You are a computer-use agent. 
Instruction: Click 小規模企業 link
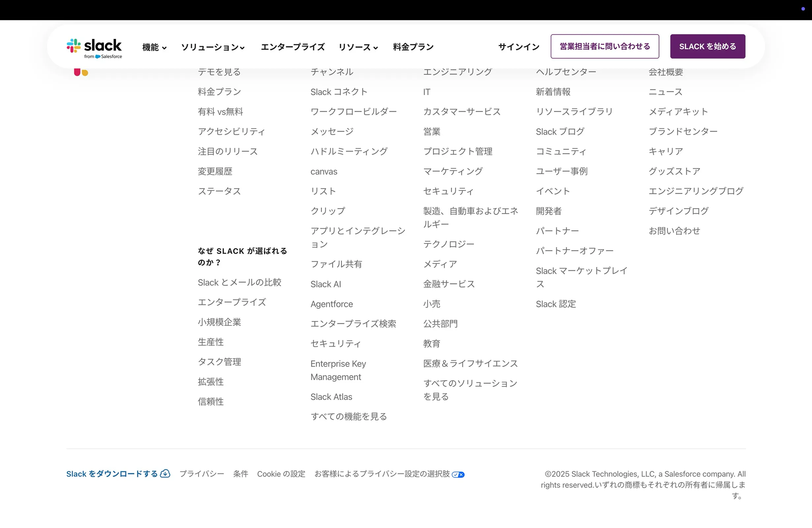pos(220,322)
